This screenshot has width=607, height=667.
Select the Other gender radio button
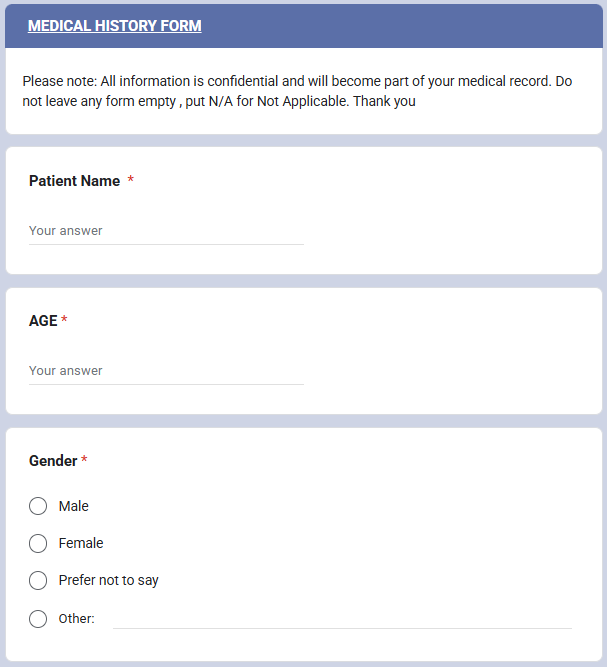[x=38, y=618]
